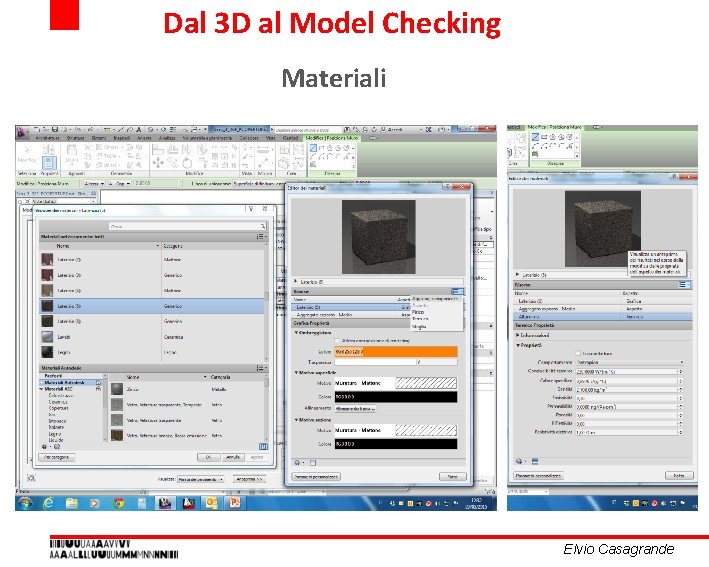Collapse Proprietà section in right editor
Screen dimensions: 709x567
(x=518, y=345)
